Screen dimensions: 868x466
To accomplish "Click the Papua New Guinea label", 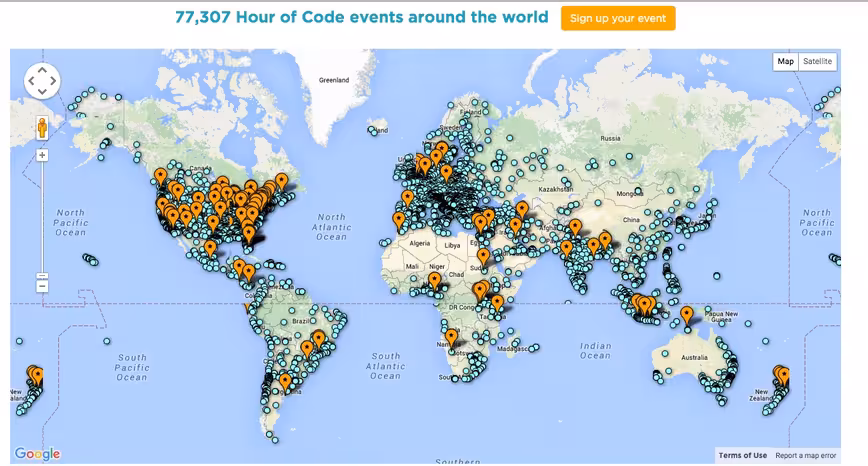I will point(721,317).
